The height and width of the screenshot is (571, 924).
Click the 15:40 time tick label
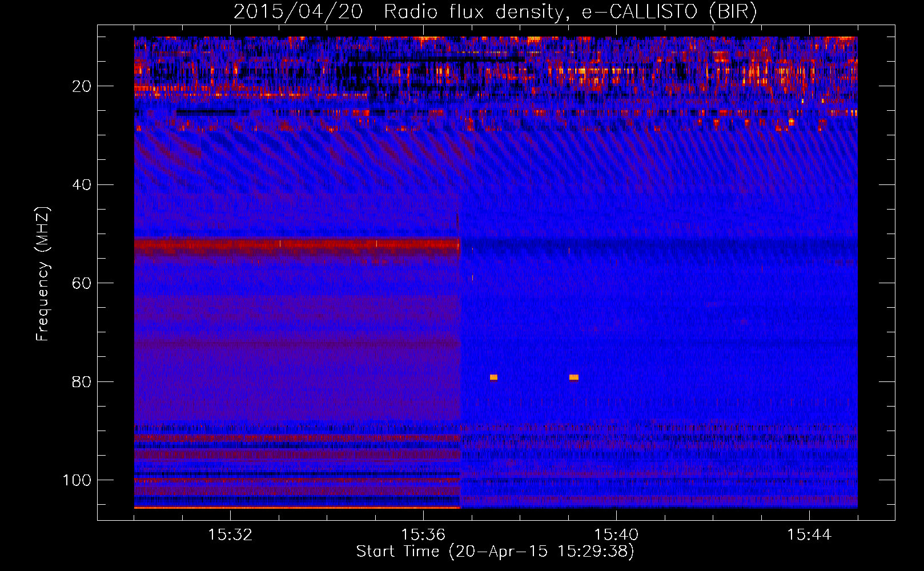(616, 535)
